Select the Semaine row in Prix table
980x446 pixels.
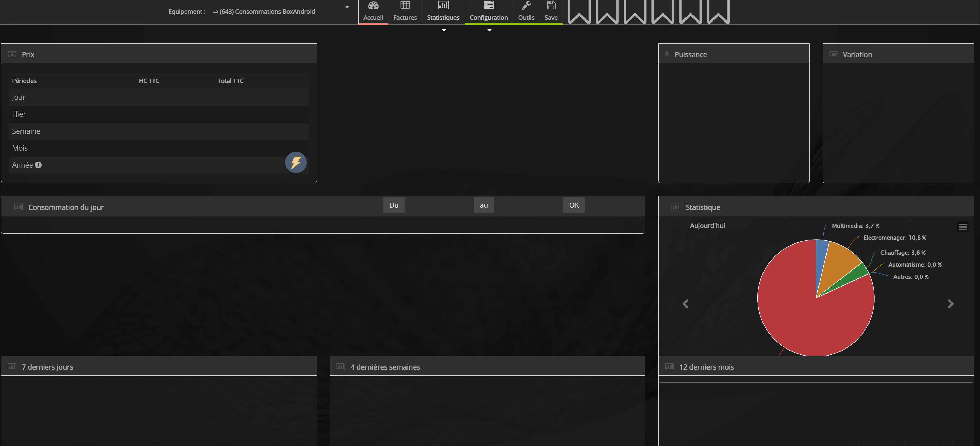pyautogui.click(x=159, y=131)
